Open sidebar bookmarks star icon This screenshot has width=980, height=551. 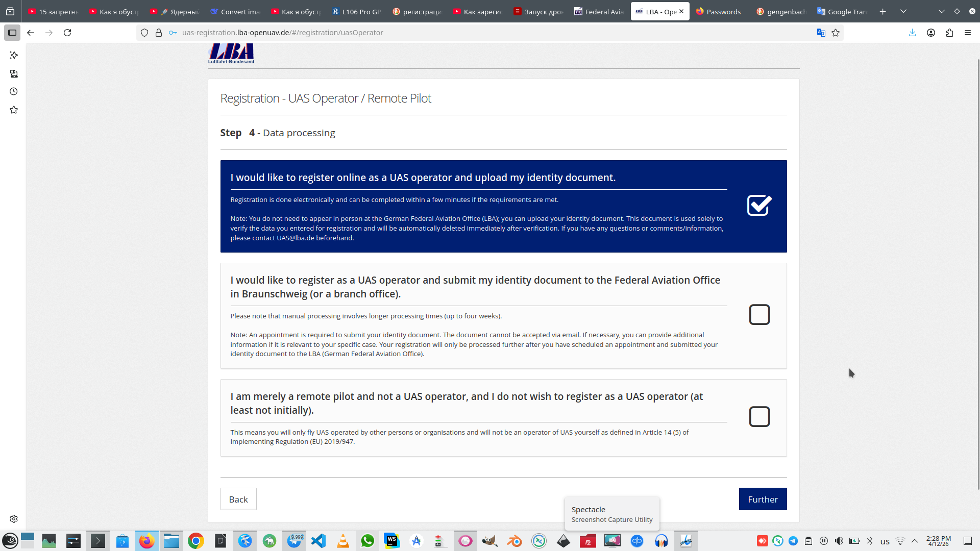click(14, 110)
